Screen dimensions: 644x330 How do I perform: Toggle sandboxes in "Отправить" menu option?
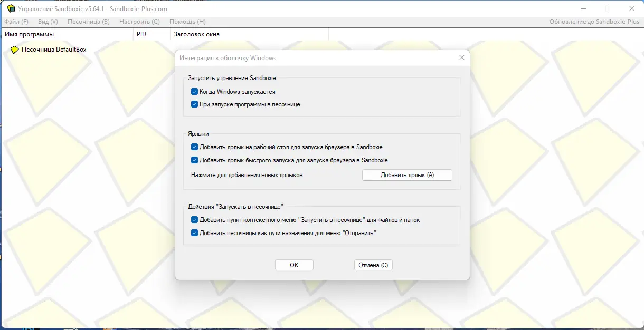click(x=195, y=232)
